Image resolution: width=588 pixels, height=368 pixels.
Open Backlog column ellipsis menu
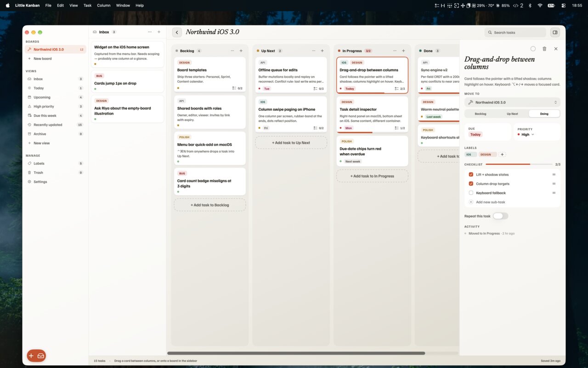pyautogui.click(x=232, y=51)
